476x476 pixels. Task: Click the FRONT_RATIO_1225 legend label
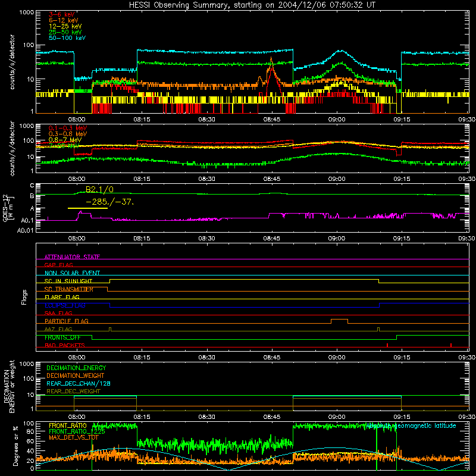point(77,431)
